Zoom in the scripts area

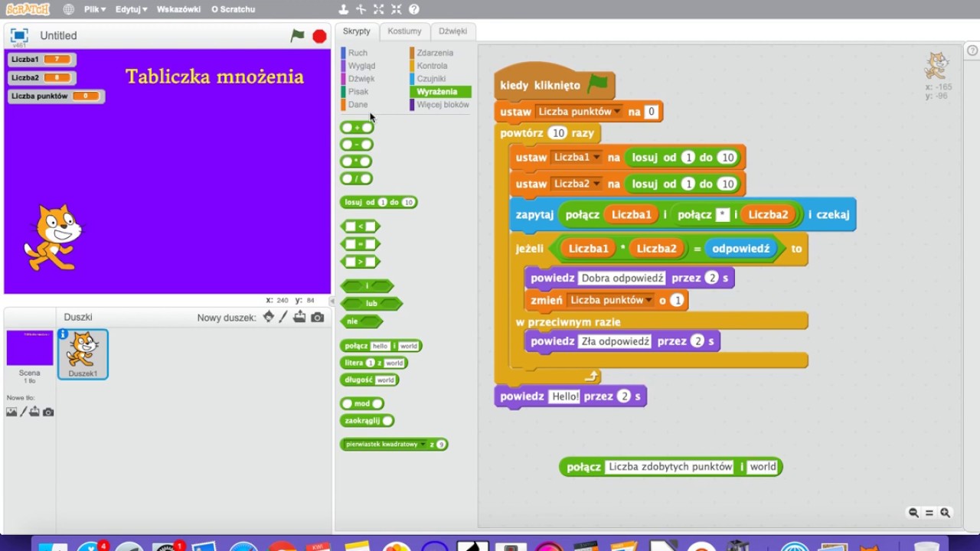pos(946,513)
